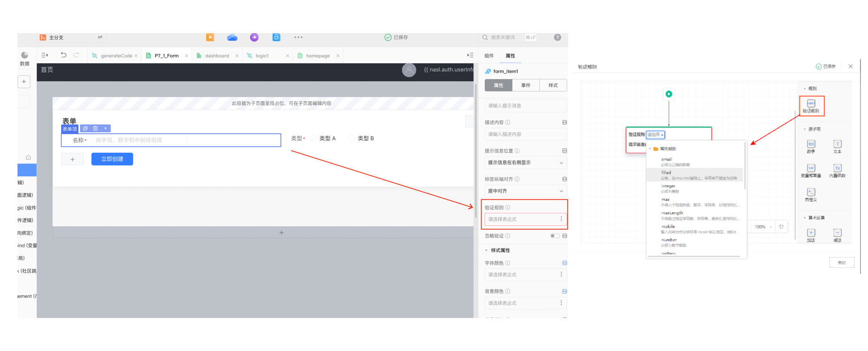
Task: Switch to the 事件 tab
Action: (x=526, y=85)
